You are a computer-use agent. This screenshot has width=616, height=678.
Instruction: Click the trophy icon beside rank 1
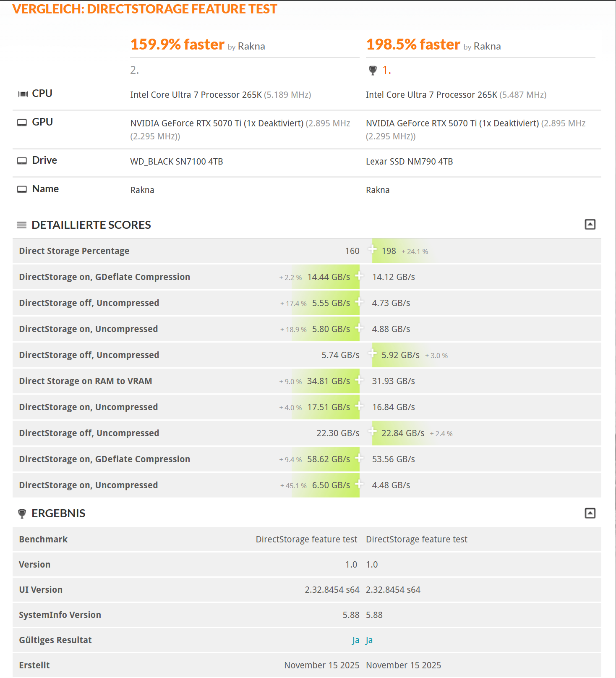(373, 71)
